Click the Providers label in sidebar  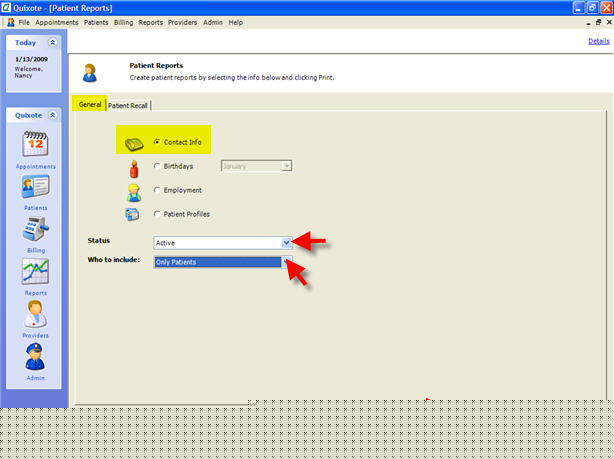coord(35,336)
